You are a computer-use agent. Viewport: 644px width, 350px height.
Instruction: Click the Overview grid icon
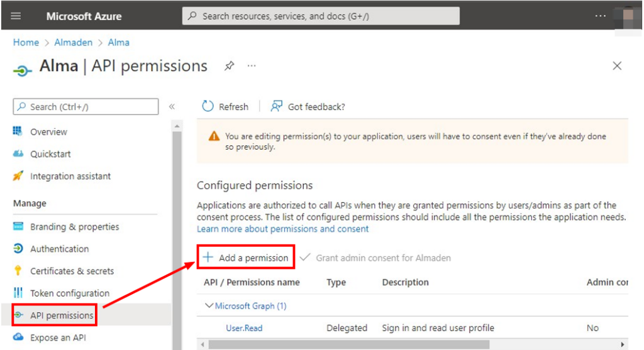point(18,131)
